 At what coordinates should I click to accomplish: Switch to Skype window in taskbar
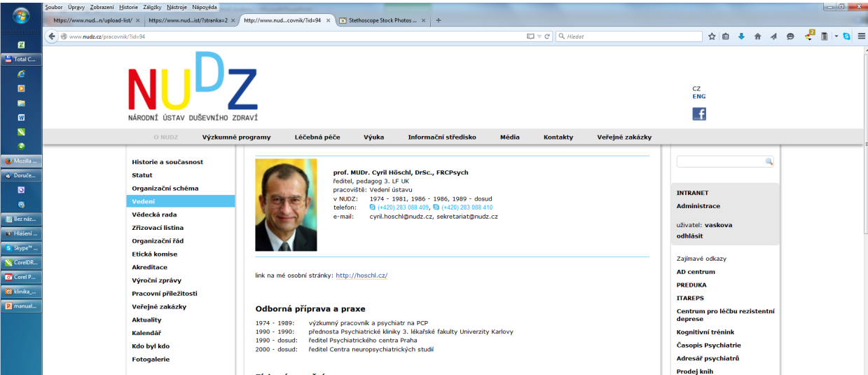(x=21, y=248)
